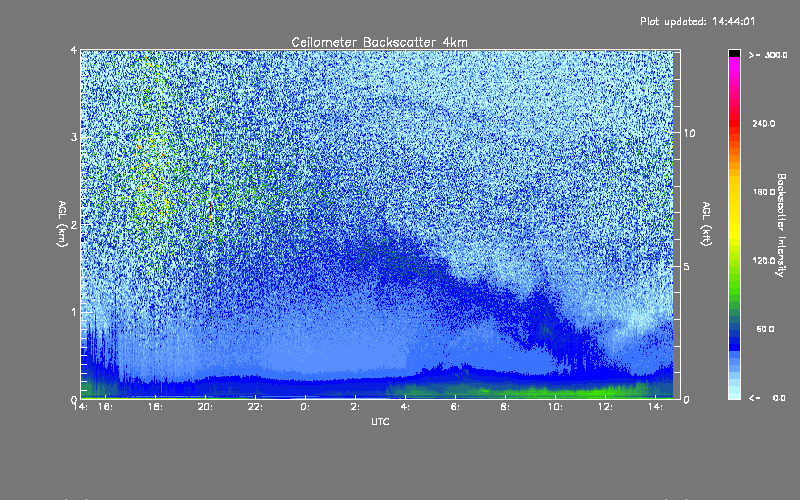Select the 16: tick on UTC axis
The image size is (800, 500).
(x=105, y=407)
